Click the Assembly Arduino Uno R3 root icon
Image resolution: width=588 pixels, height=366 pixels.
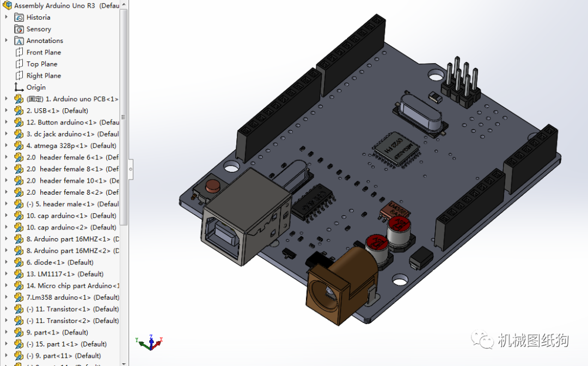[x=7, y=5]
